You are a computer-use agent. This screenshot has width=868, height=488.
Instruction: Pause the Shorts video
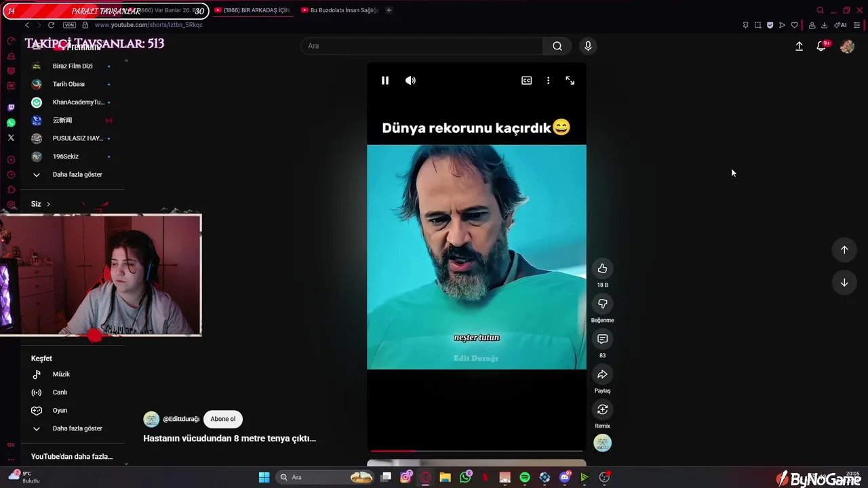point(384,81)
